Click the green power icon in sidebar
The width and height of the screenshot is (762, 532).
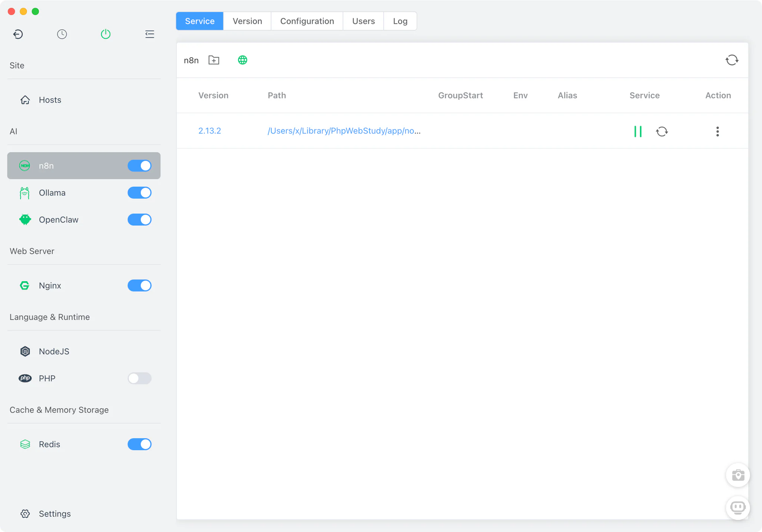[x=106, y=34]
